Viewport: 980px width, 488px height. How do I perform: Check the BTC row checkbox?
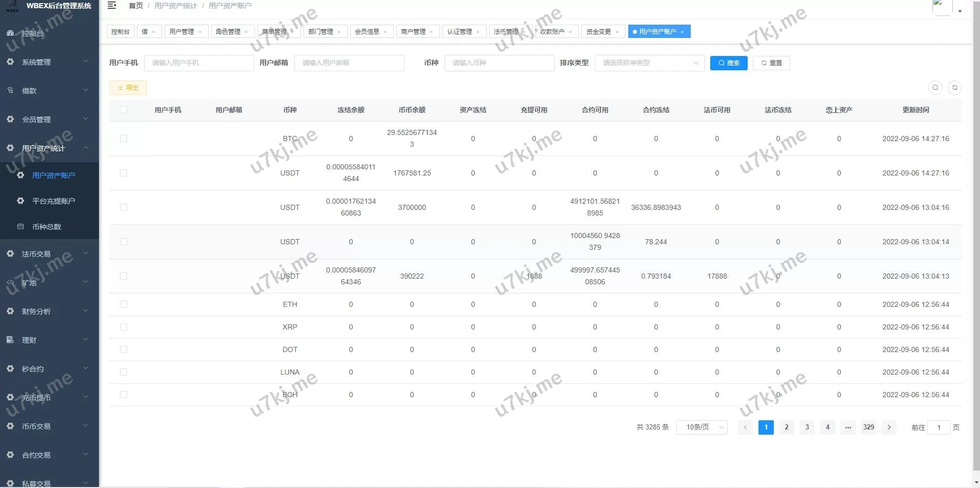[124, 139]
